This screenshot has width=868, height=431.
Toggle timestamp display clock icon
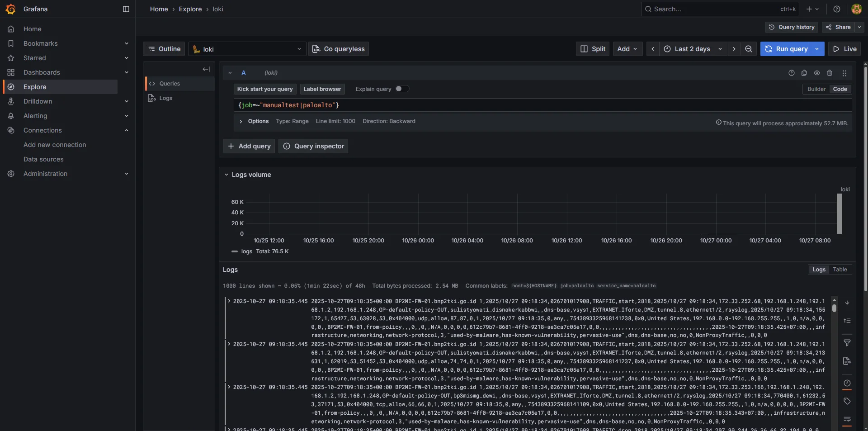(847, 383)
